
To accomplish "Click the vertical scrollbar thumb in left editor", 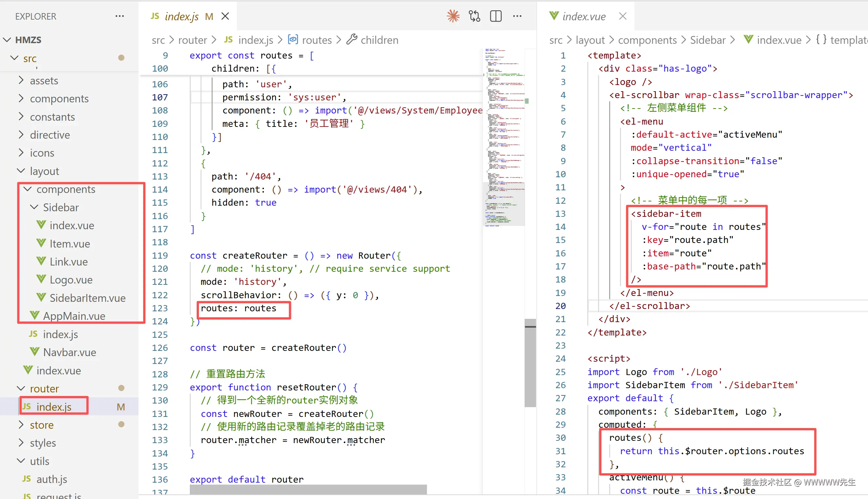I will tap(530, 363).
